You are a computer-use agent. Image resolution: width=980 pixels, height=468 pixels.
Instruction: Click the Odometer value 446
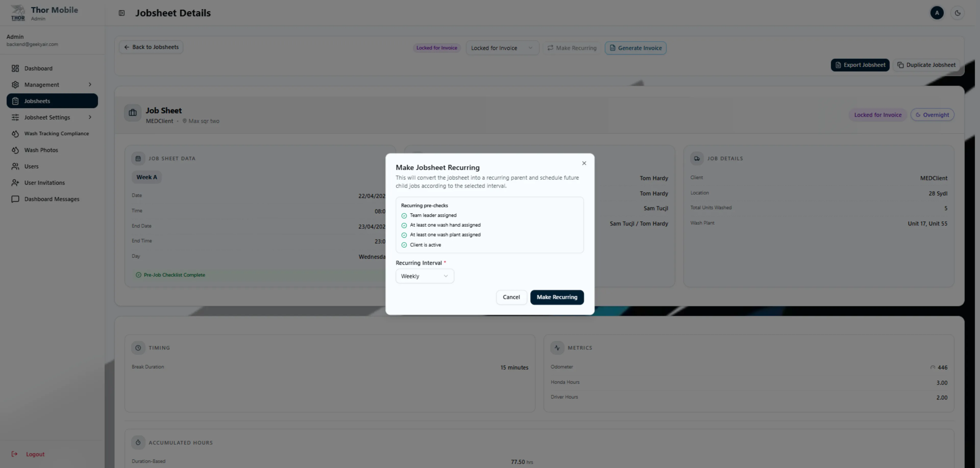point(942,367)
